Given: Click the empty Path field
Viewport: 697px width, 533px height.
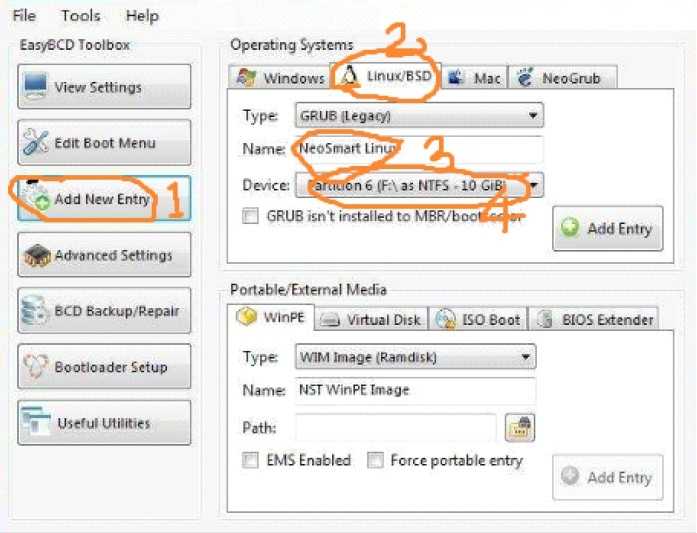Looking at the screenshot, I should 396,428.
